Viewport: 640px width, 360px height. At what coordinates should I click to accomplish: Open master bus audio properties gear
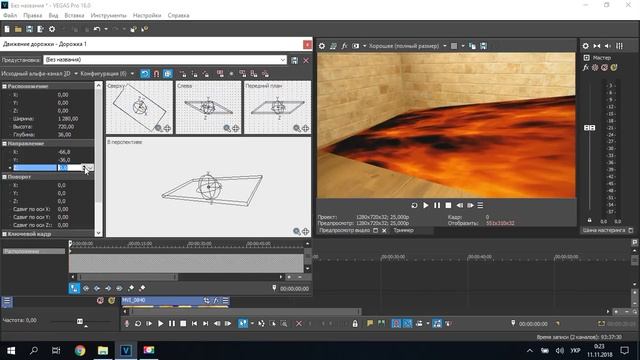586,46
